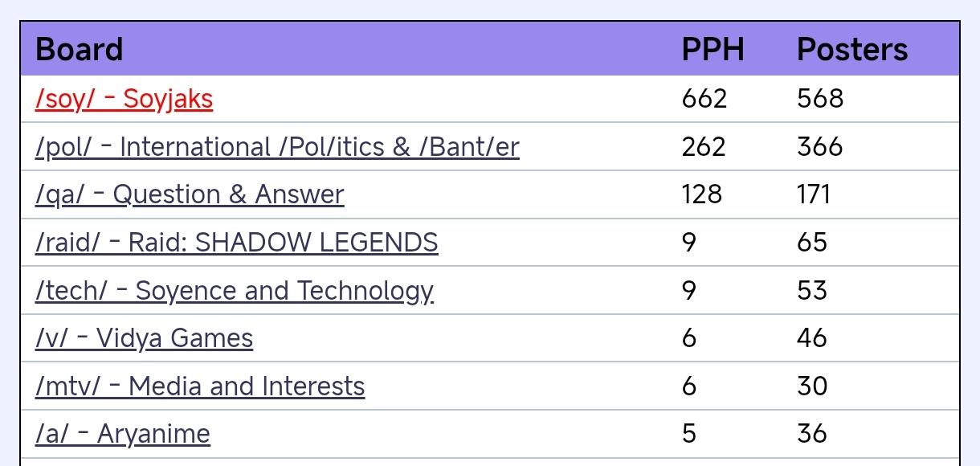The height and width of the screenshot is (466, 980).
Task: Visit the /v/ Vidya Games board
Action: coord(144,338)
